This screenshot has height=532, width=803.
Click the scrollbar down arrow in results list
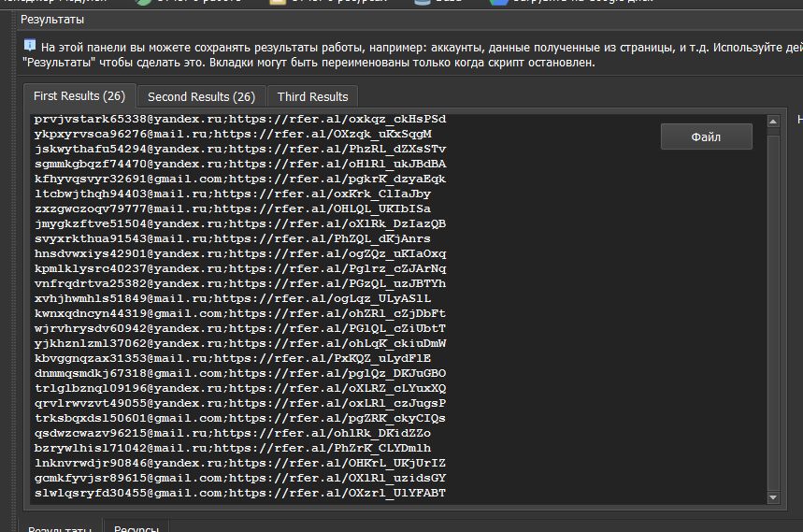pos(773,497)
